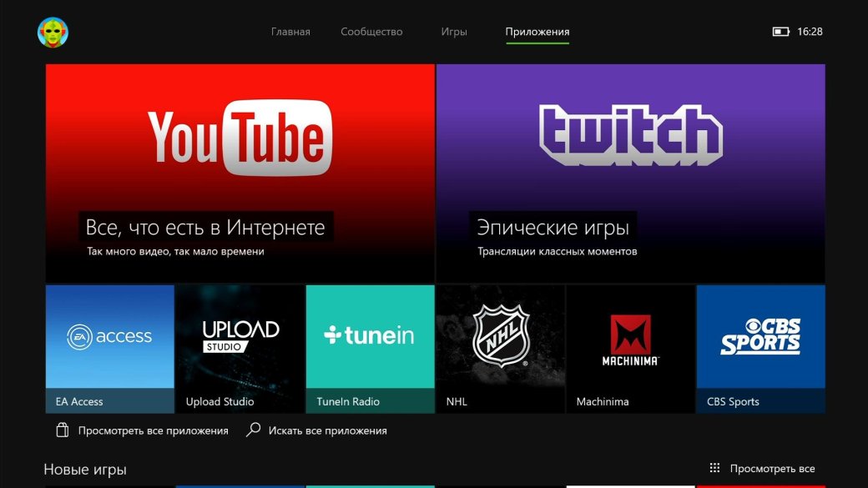The width and height of the screenshot is (868, 488).
Task: Open Просмотреть все приложения link
Action: [153, 430]
